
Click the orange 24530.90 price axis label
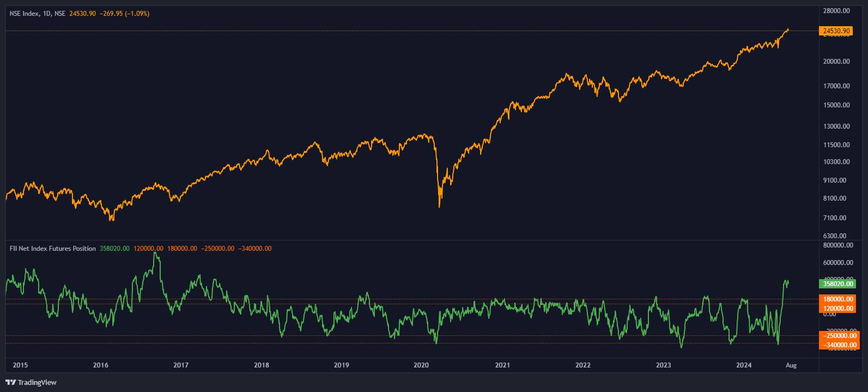pyautogui.click(x=835, y=32)
